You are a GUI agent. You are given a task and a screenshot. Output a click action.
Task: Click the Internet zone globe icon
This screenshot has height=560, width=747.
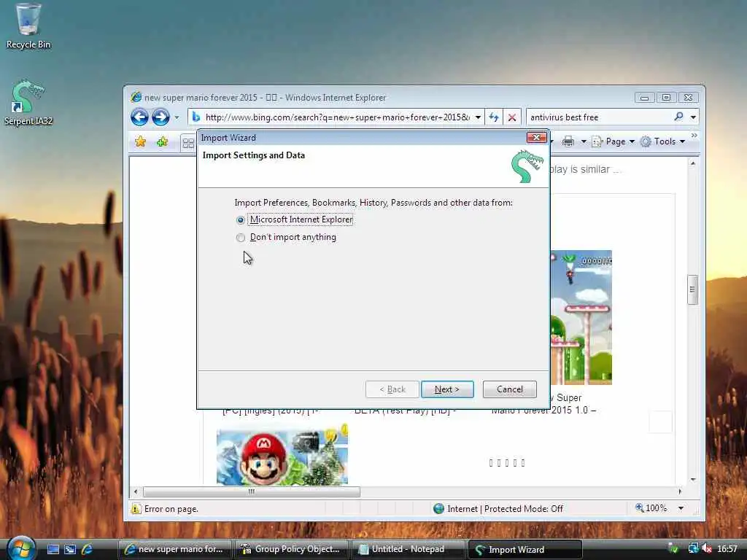point(438,508)
